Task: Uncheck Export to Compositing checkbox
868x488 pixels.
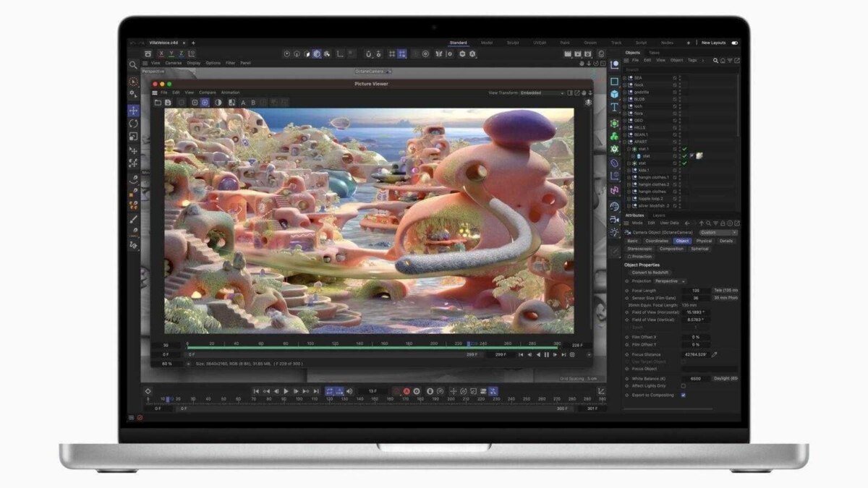Action: [x=683, y=395]
